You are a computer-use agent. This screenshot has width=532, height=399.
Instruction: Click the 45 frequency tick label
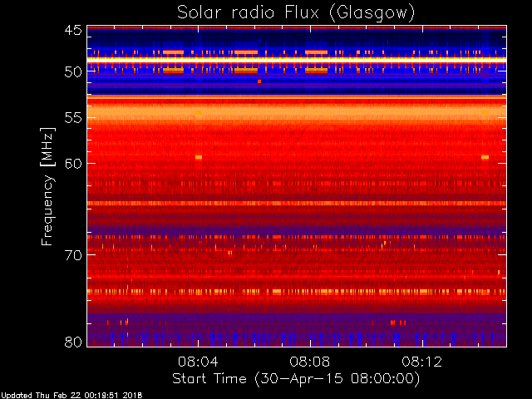click(x=73, y=31)
